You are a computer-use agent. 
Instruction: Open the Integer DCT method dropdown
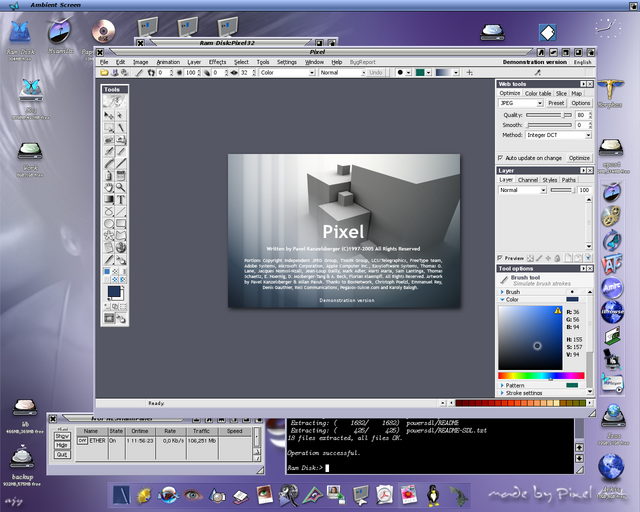click(x=558, y=135)
